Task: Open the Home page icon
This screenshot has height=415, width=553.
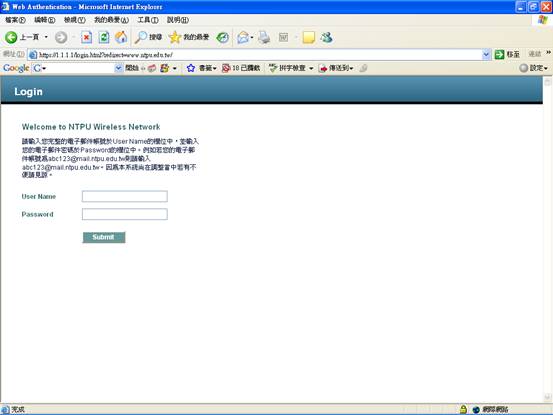Action: [x=121, y=37]
